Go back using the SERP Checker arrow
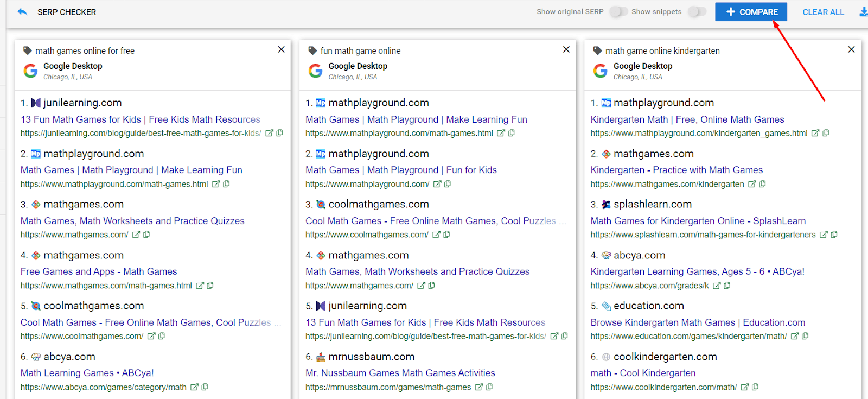The image size is (868, 399). (x=22, y=12)
